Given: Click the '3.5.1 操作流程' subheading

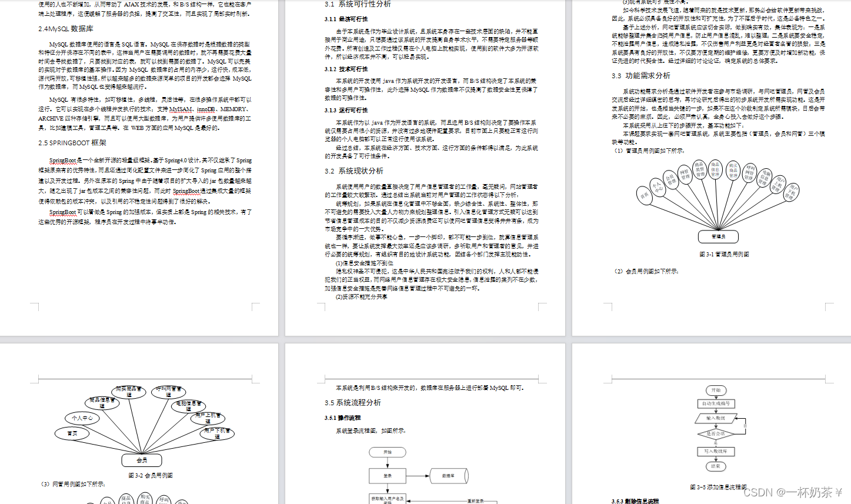Looking at the screenshot, I should coord(343,418).
